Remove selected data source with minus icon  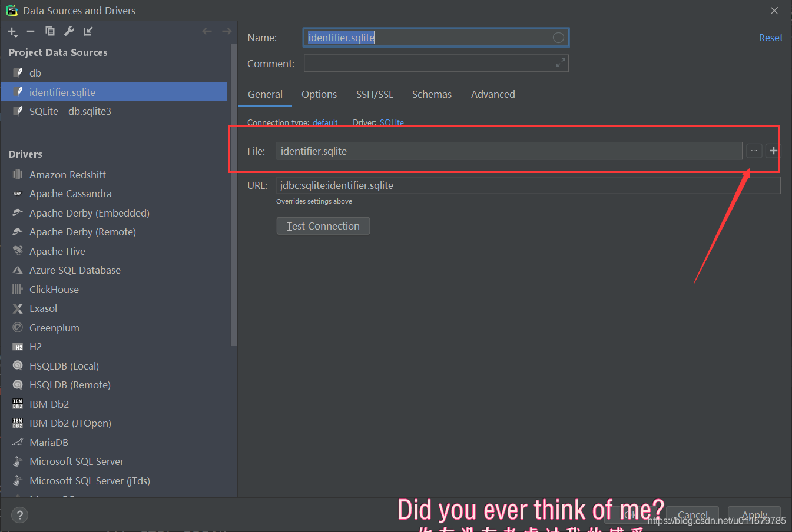(31, 31)
